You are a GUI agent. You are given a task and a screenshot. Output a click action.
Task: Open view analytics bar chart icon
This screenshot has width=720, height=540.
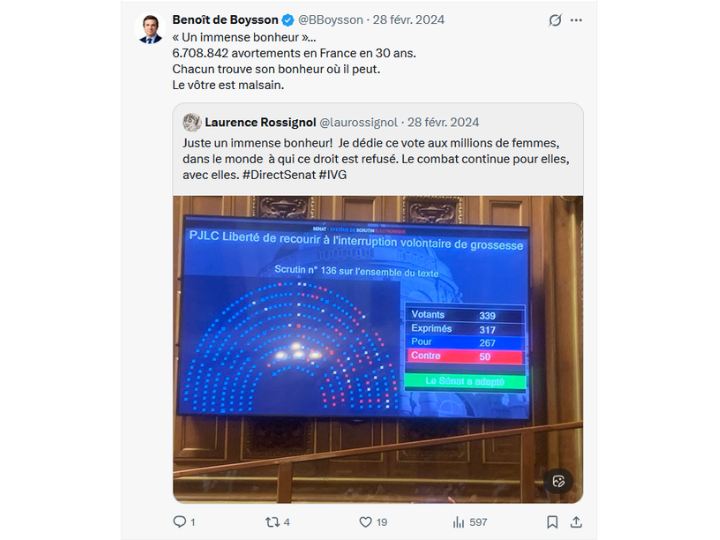coord(458,522)
